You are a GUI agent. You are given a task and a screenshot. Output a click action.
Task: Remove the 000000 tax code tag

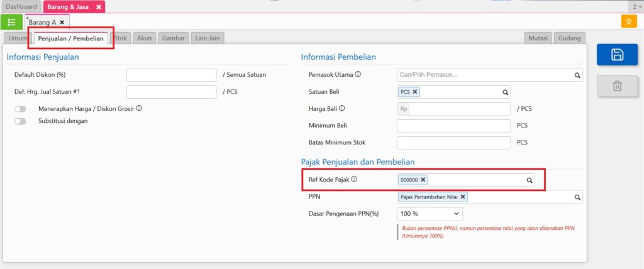coord(423,180)
